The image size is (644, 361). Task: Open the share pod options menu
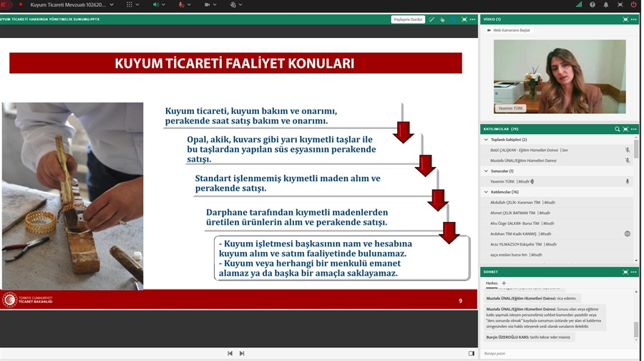click(473, 19)
